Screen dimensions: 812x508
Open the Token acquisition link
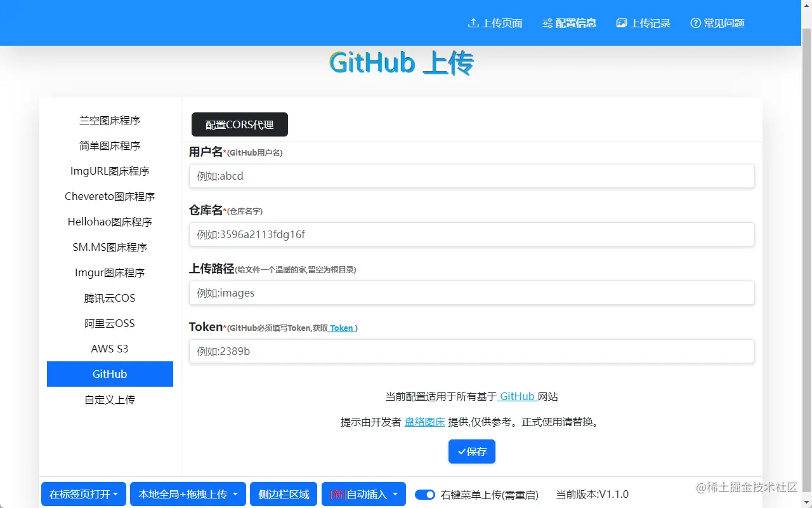pyautogui.click(x=342, y=328)
